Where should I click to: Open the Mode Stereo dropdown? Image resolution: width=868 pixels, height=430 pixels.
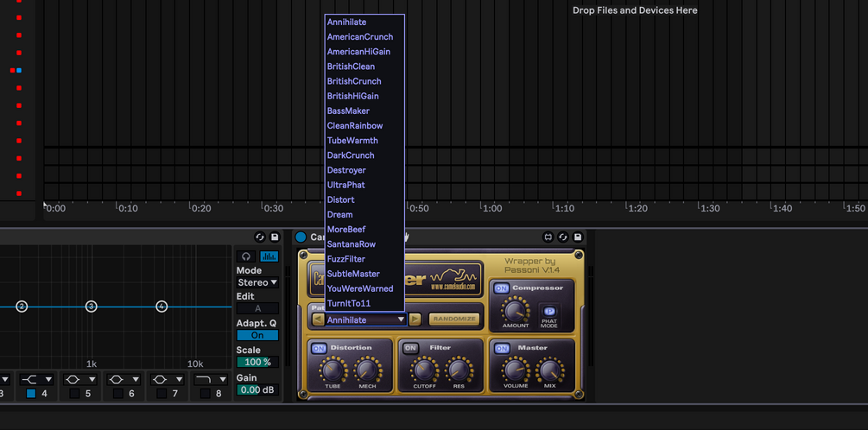(257, 283)
